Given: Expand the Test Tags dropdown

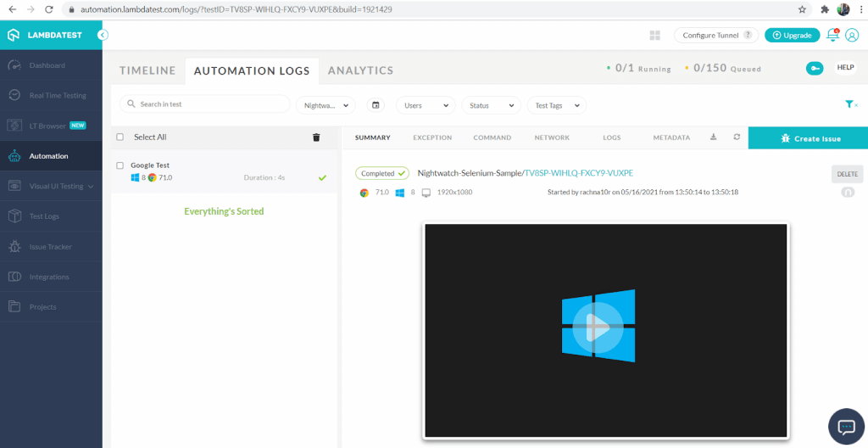Looking at the screenshot, I should point(556,105).
